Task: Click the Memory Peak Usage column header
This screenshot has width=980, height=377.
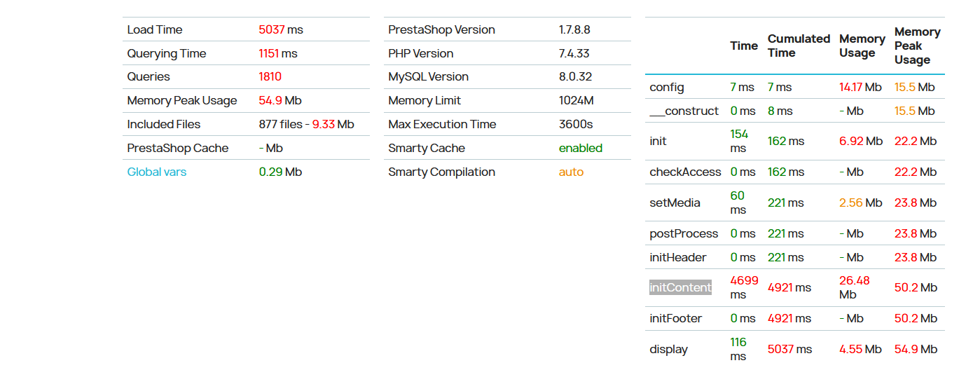Action: point(918,46)
